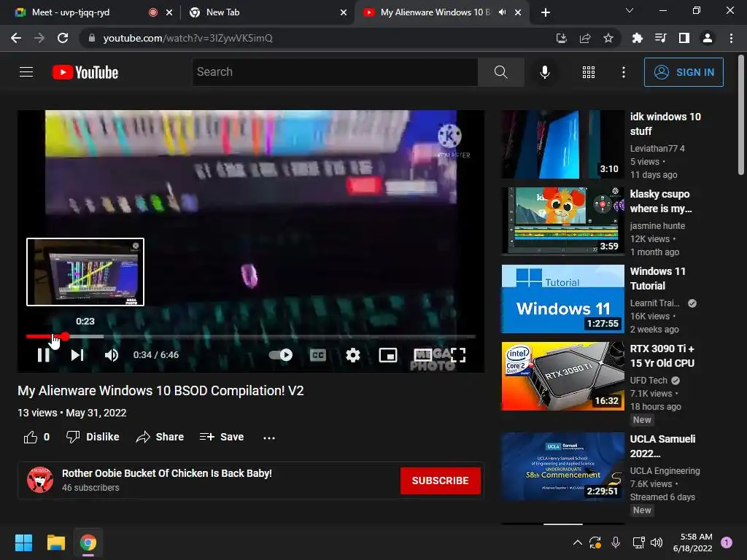The height and width of the screenshot is (560, 747).
Task: Open the tab search chevron
Action: pyautogui.click(x=630, y=10)
